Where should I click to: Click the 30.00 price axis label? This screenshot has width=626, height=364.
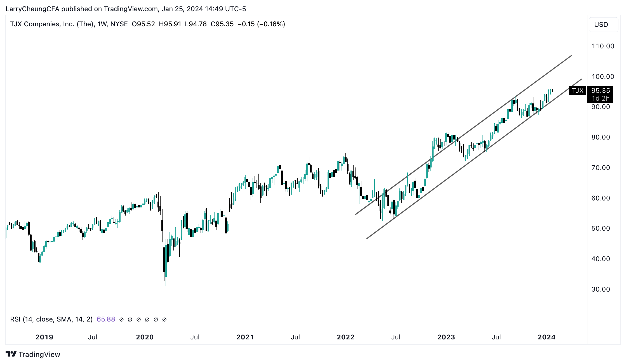601,289
